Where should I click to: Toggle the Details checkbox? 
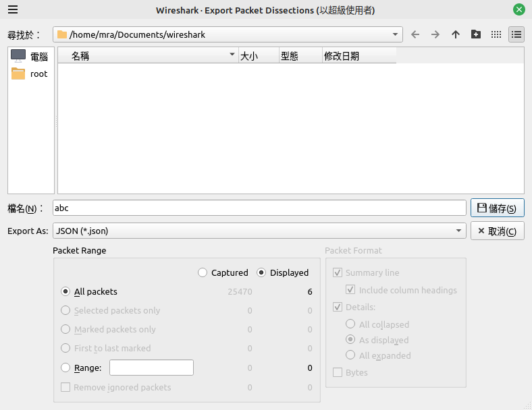[338, 307]
